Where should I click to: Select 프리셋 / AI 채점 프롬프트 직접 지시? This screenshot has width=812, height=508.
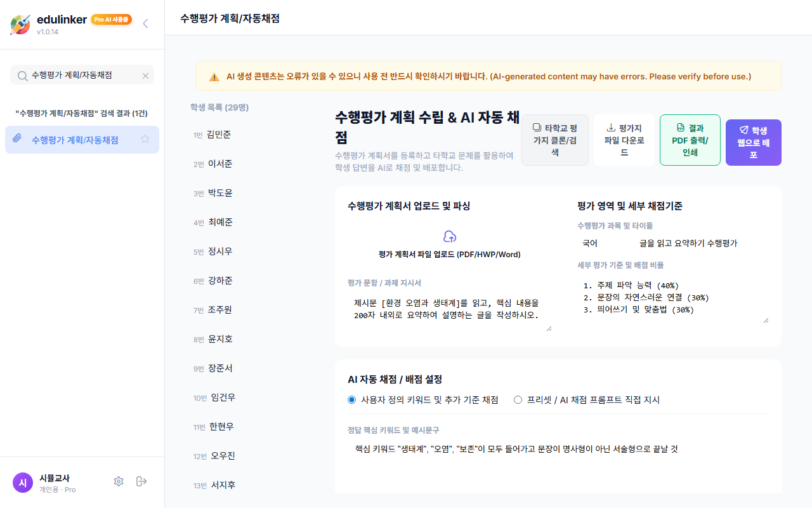587,400
